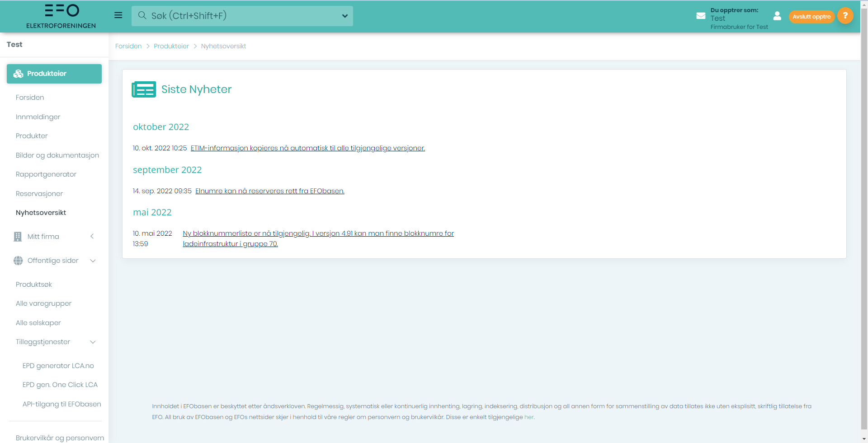Screen dimensions: 868x443
Task: Open the envelope messages icon
Action: (701, 16)
